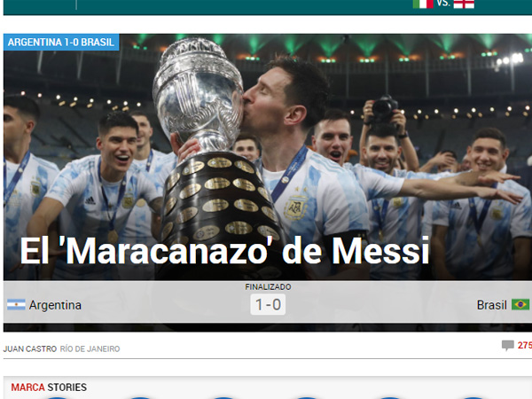532x399 pixels.
Task: Select the Argentina team name
Action: 55,305
